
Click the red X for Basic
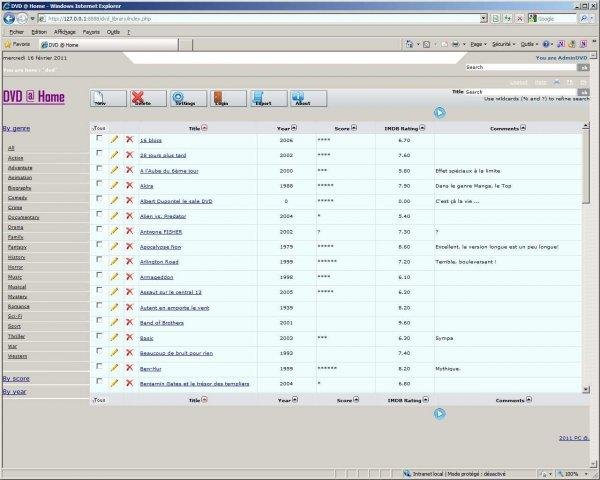coord(130,337)
